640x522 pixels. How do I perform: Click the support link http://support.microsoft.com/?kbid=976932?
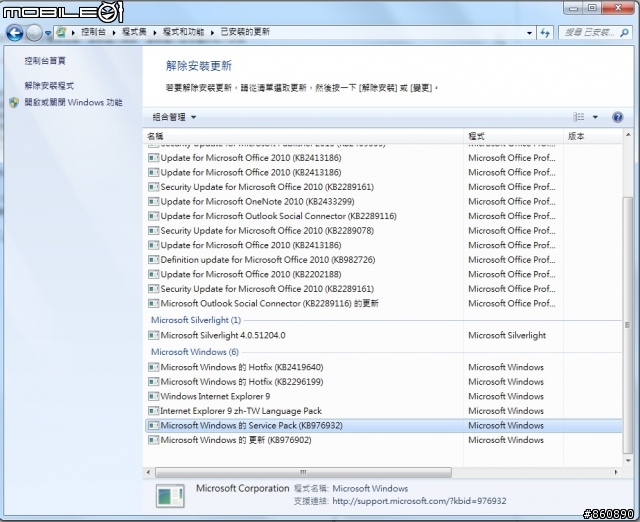pos(419,501)
